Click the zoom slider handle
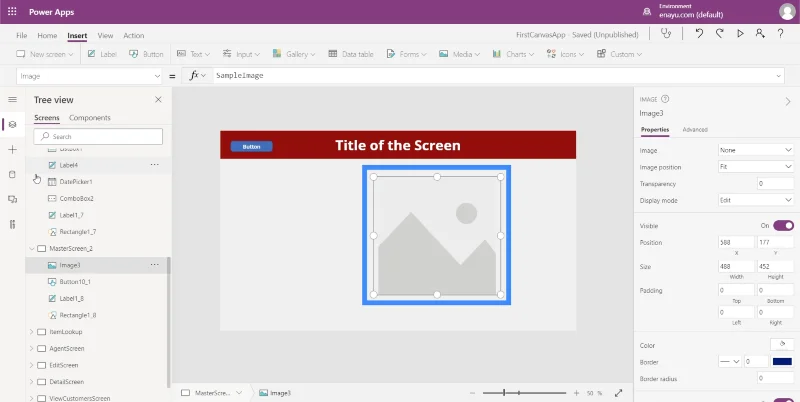 [x=504, y=393]
